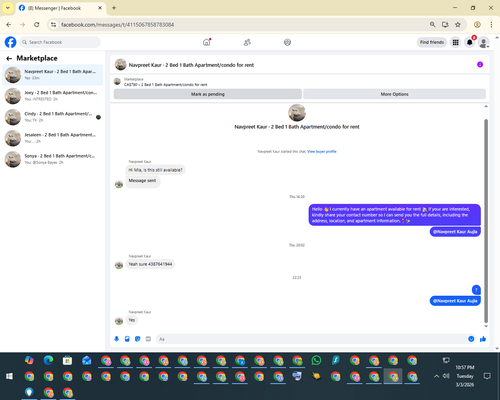Viewport: 500px width, 400px height.
Task: Open Sonya's 2 Bed 1 Bath conversation
Action: (53, 159)
